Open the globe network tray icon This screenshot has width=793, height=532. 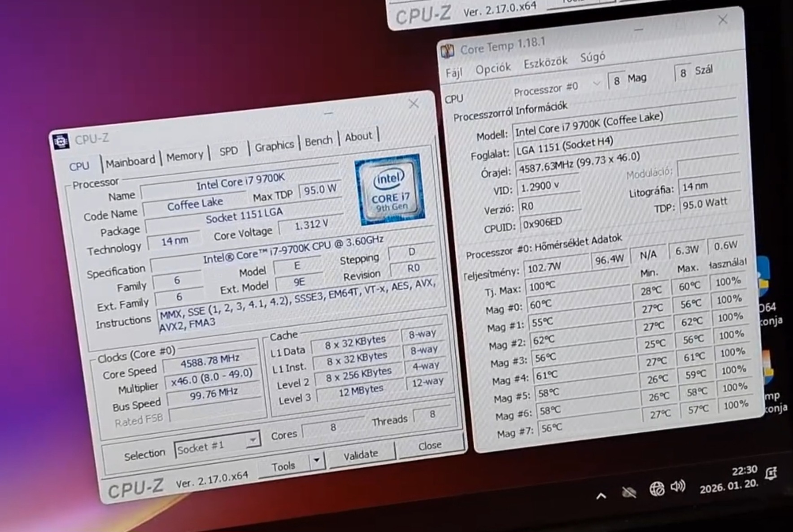click(x=657, y=488)
